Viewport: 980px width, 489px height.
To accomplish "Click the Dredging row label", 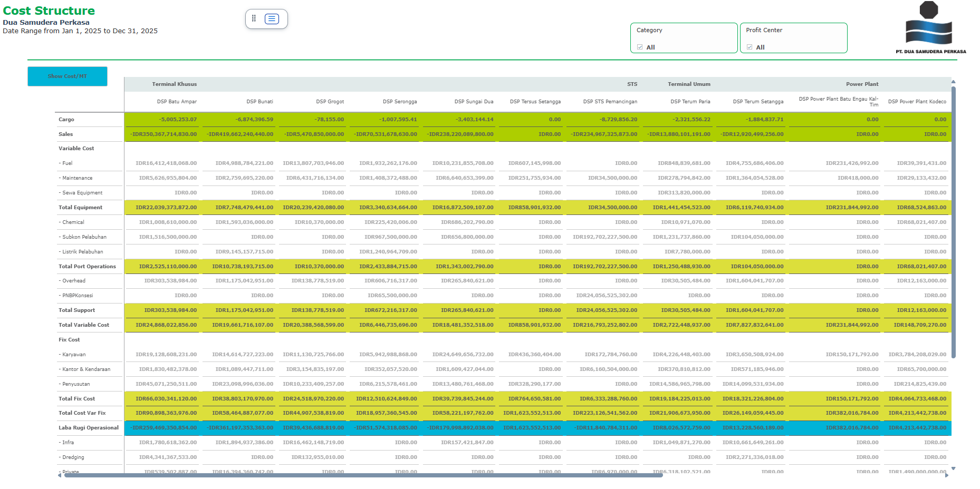I will (x=71, y=457).
